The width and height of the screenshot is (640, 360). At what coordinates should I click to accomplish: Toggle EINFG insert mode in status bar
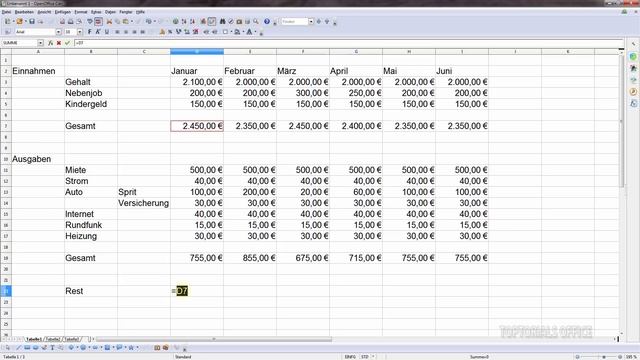pos(350,357)
